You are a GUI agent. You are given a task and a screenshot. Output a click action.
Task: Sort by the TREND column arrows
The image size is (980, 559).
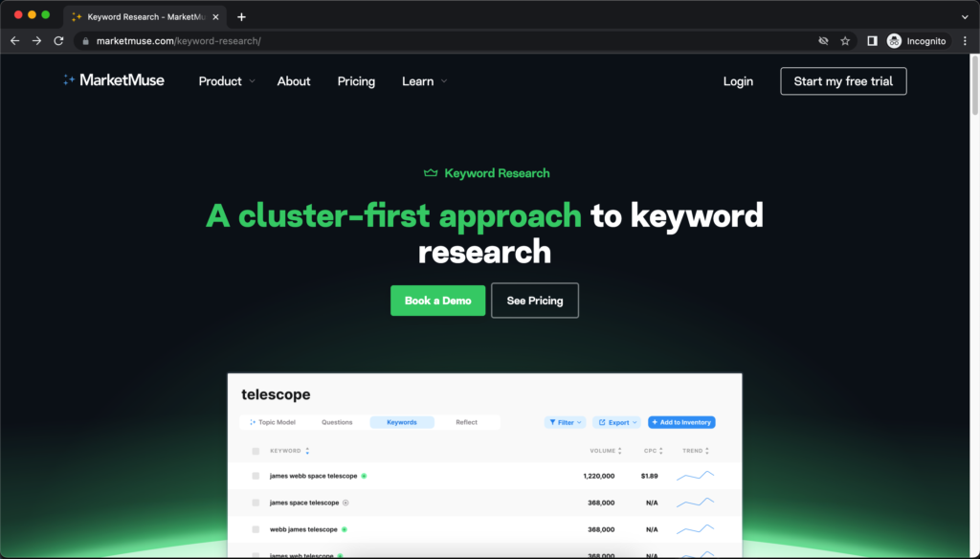pyautogui.click(x=707, y=451)
